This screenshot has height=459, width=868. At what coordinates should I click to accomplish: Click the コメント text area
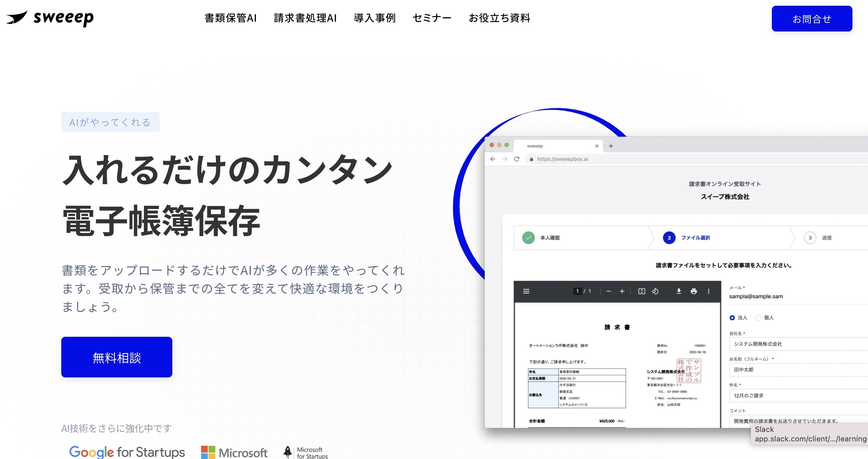pyautogui.click(x=799, y=421)
